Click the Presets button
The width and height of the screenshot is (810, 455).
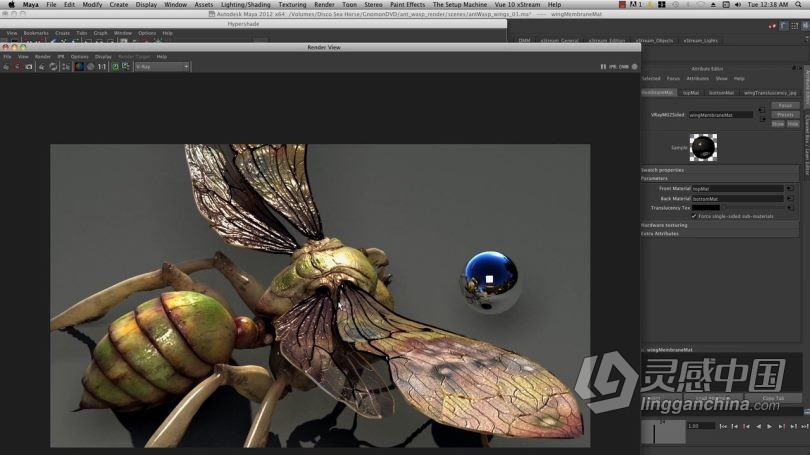(x=785, y=115)
